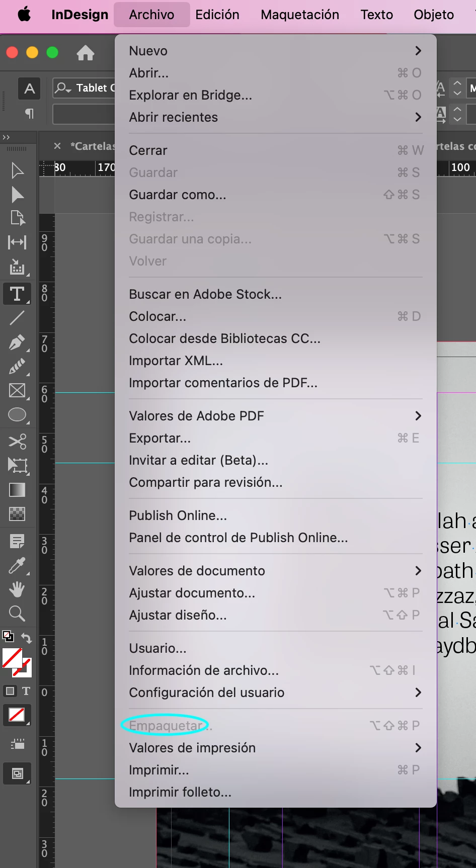Screen dimensions: 476x868
Task: Expand Valores de documento submenu
Action: click(418, 571)
